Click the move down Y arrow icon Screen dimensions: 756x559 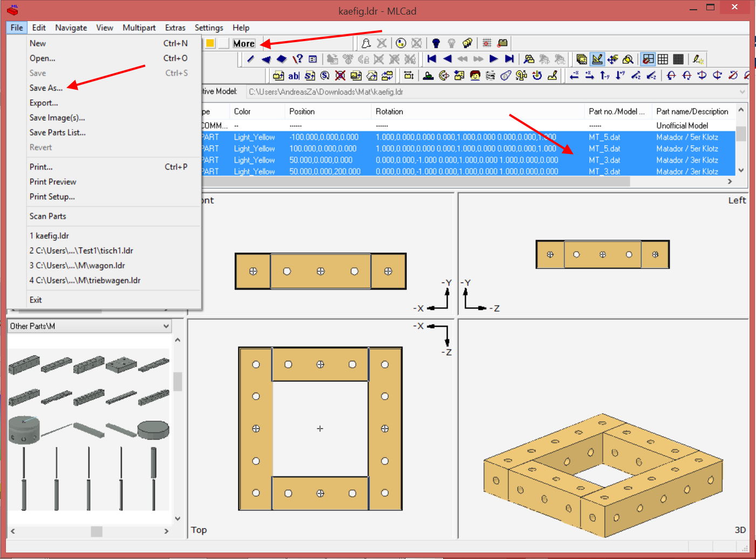[621, 76]
